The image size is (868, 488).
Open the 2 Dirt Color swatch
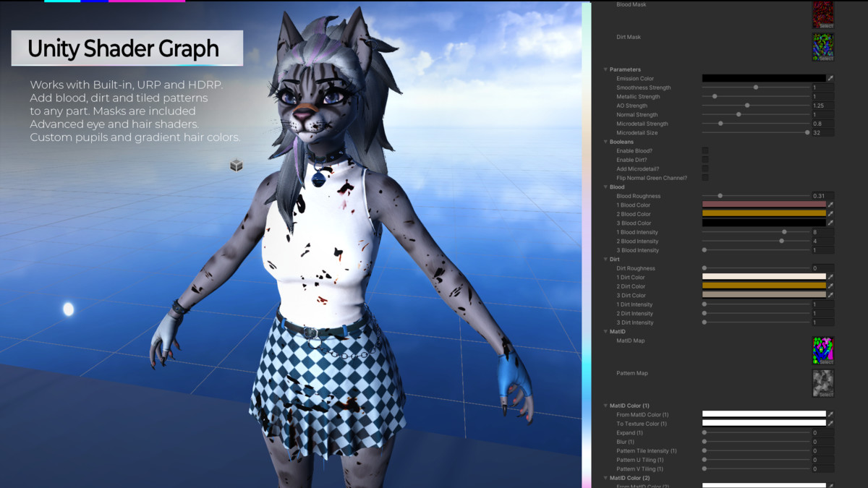point(764,286)
